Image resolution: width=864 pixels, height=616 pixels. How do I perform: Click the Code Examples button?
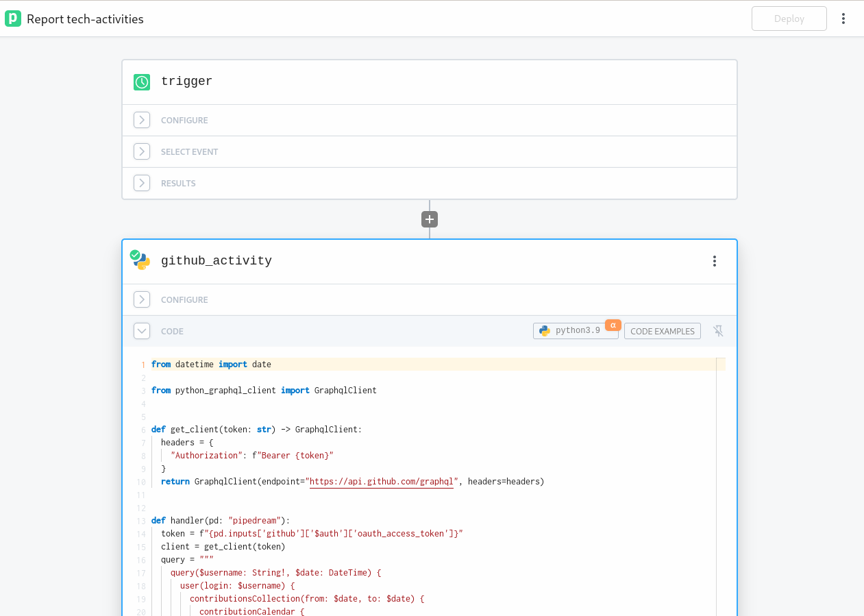tap(662, 331)
